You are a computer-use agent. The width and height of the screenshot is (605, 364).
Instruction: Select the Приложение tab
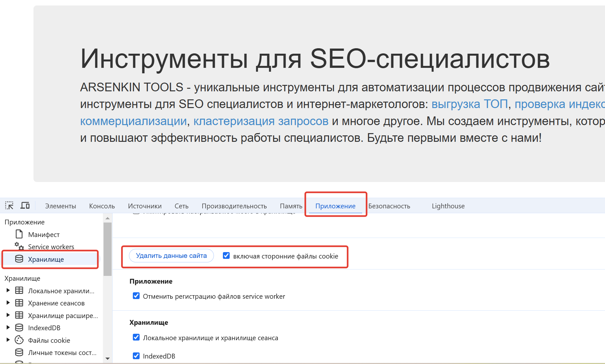pos(335,206)
